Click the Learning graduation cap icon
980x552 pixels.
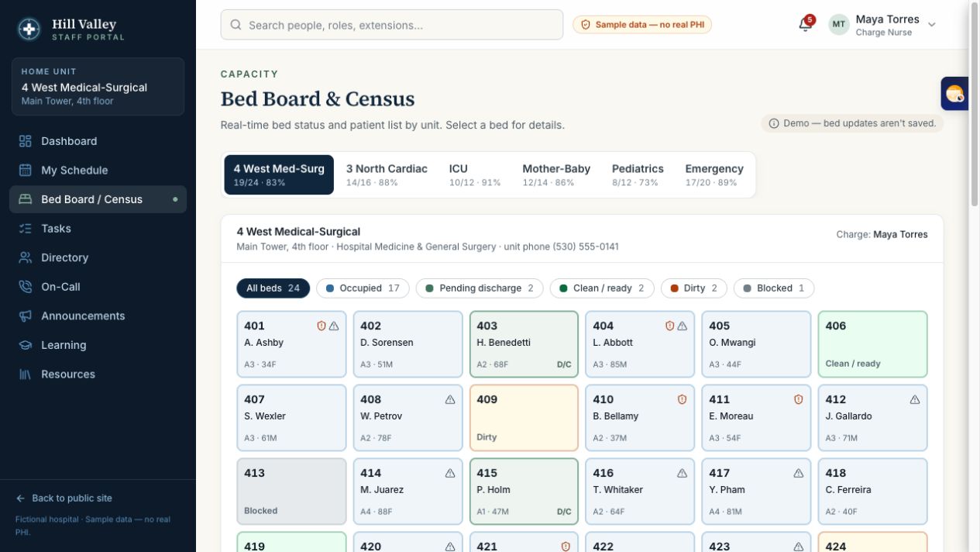click(26, 345)
